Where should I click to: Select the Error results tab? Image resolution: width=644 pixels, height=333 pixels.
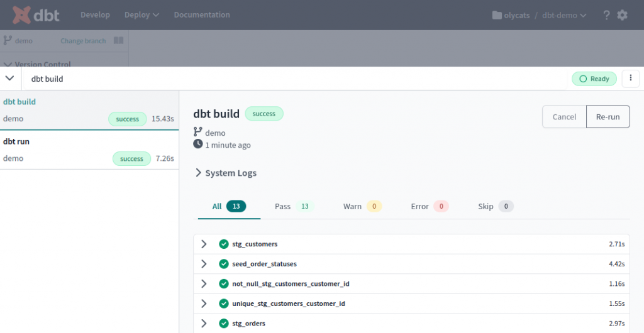430,206
